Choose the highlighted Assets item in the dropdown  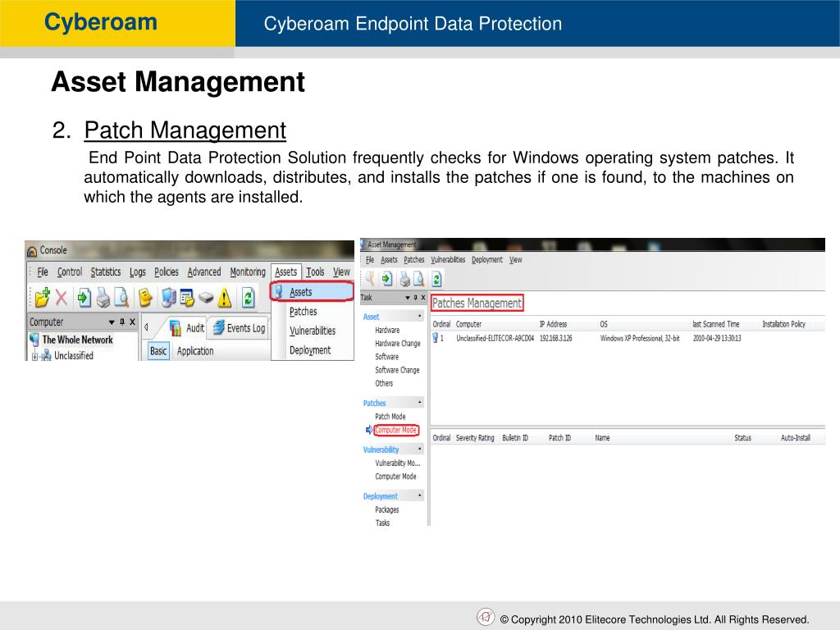[312, 291]
